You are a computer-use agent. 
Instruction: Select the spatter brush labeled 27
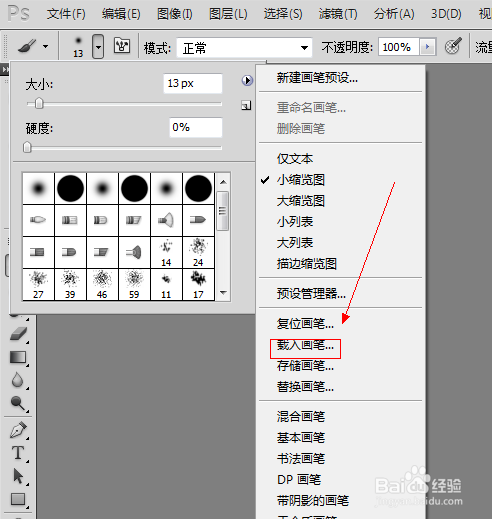click(38, 284)
